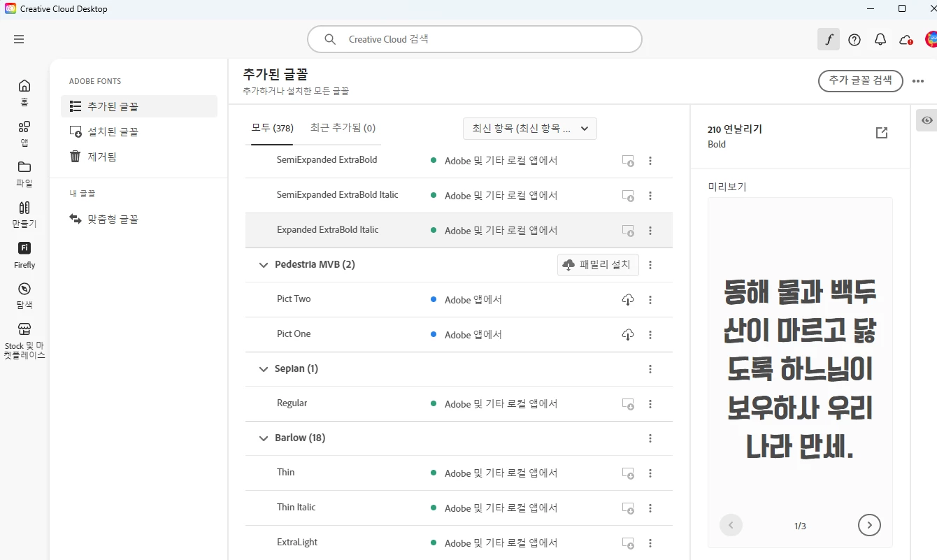Install icon for SemiExpanded ExtraBold row

point(628,161)
